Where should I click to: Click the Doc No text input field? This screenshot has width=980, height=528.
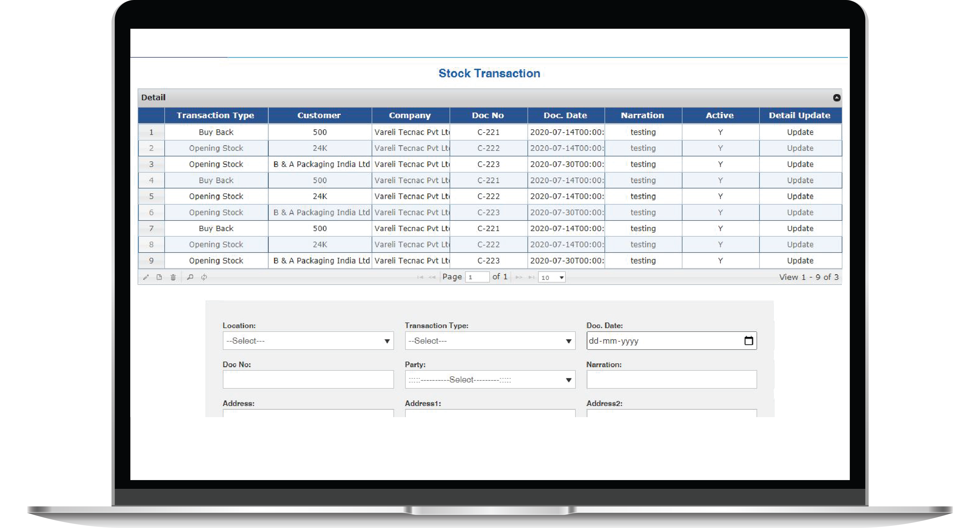point(308,380)
